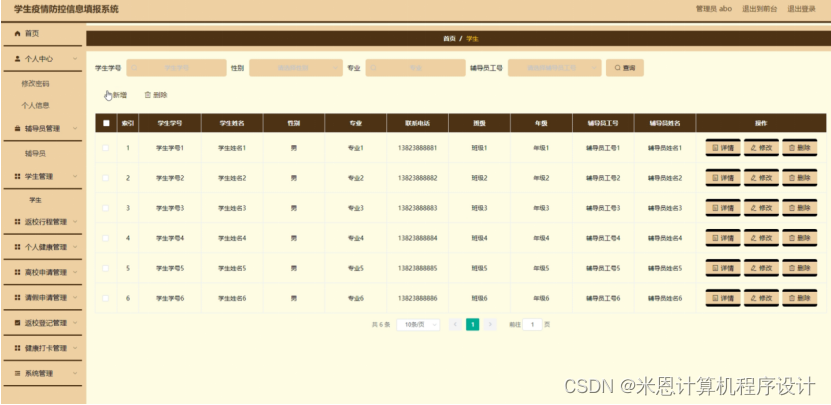Open 详情 icon for 学生学号3 row
Viewport: 831px width, 405px height.
tap(715, 208)
